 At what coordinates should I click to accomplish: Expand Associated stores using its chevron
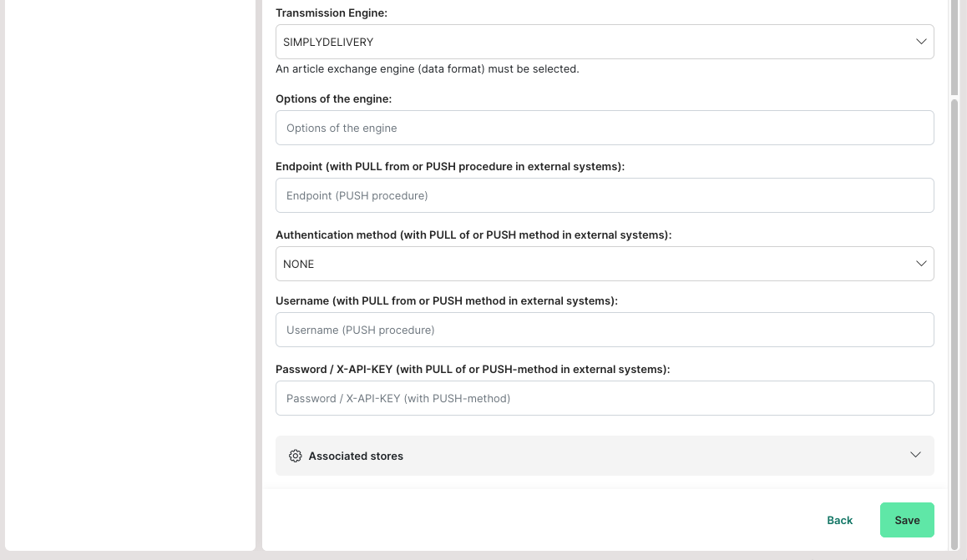[915, 455]
